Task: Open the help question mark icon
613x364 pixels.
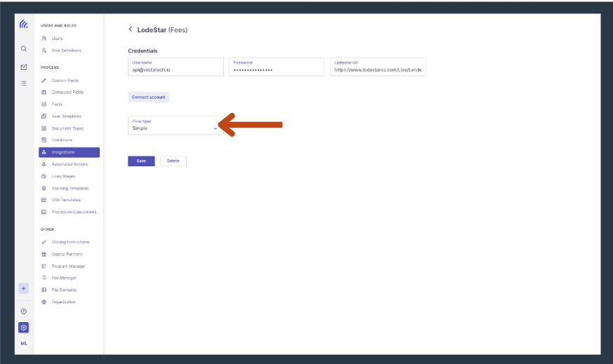Action: pyautogui.click(x=24, y=311)
